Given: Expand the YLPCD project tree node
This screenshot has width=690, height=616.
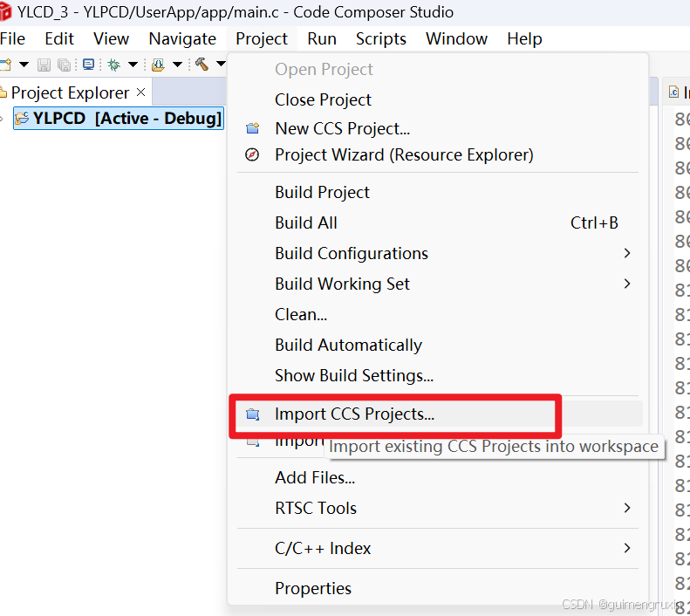Looking at the screenshot, I should (x=2, y=119).
